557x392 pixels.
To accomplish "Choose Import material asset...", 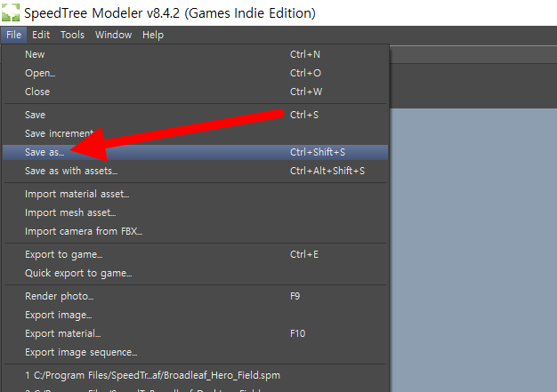I will tap(195, 194).
